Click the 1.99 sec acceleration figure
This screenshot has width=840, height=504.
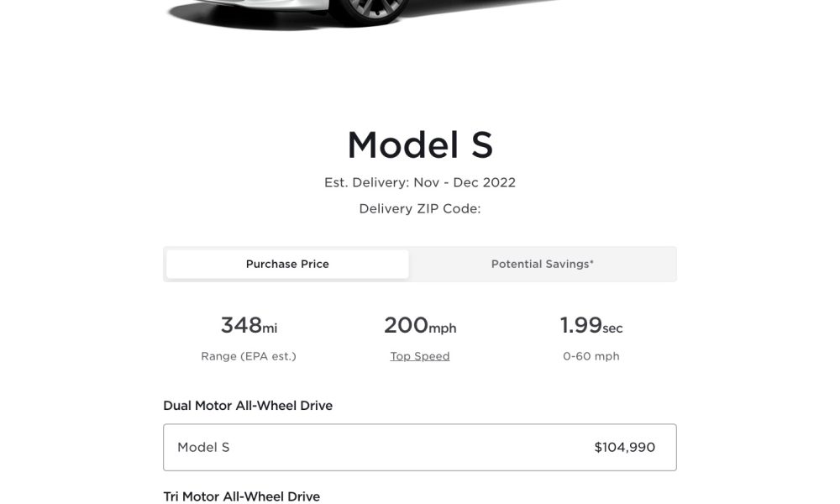(x=591, y=325)
